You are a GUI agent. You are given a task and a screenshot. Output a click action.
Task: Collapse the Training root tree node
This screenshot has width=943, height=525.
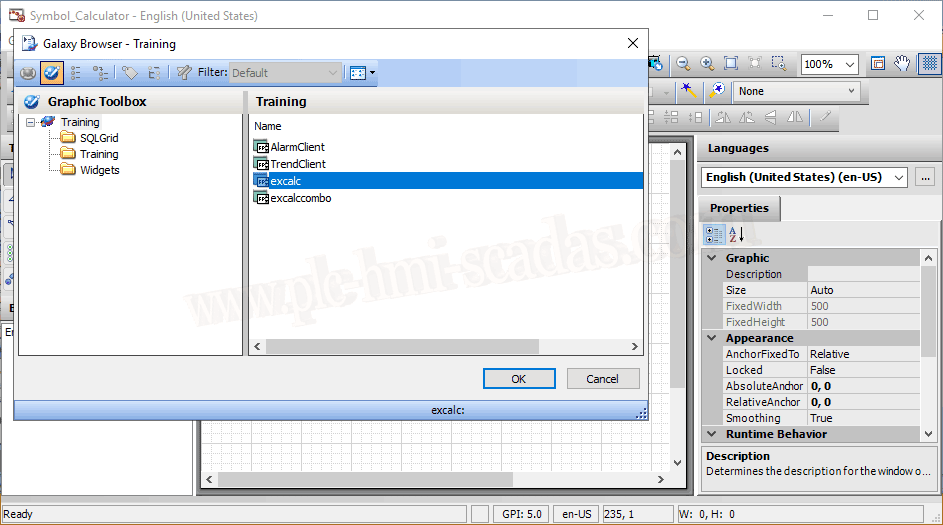click(31, 122)
